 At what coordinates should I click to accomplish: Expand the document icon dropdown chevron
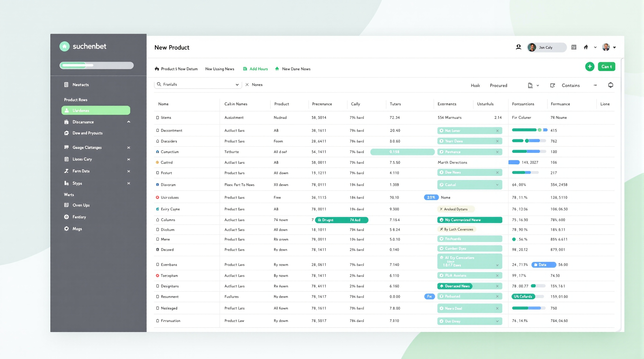click(x=538, y=85)
